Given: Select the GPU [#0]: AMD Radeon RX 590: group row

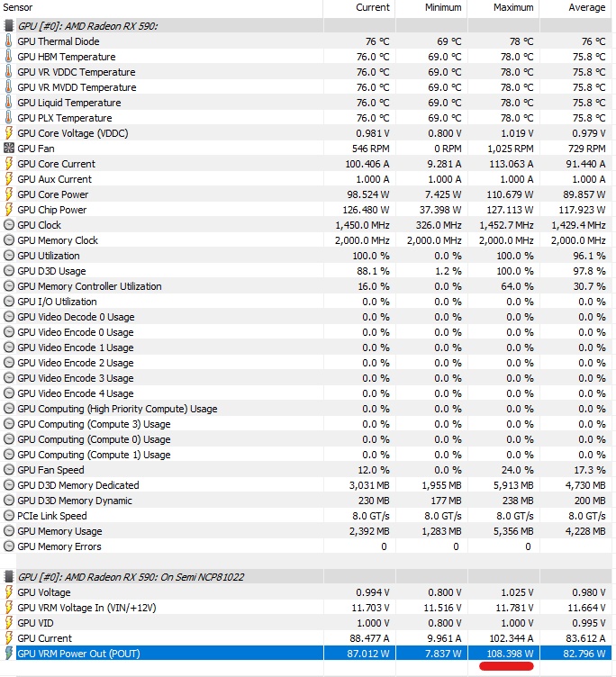Looking at the screenshot, I should coord(308,26).
